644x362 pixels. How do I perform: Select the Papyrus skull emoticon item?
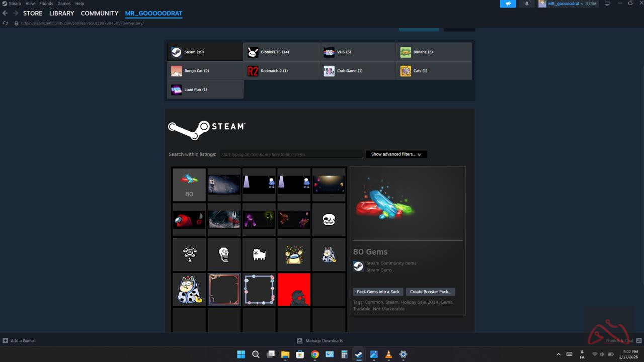pyautogui.click(x=224, y=254)
